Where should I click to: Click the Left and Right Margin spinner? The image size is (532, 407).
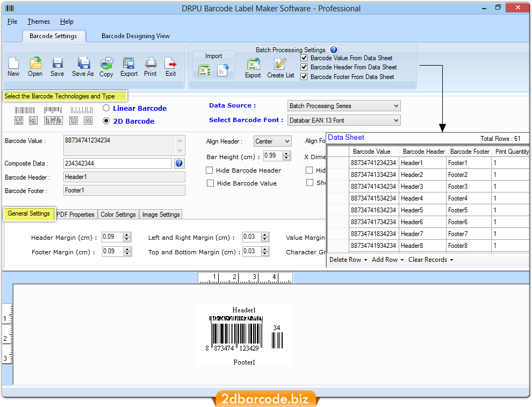[x=265, y=237]
